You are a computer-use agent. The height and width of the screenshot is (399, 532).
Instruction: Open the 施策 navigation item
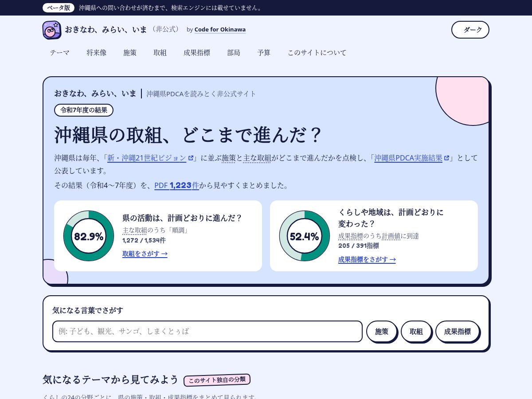(130, 52)
